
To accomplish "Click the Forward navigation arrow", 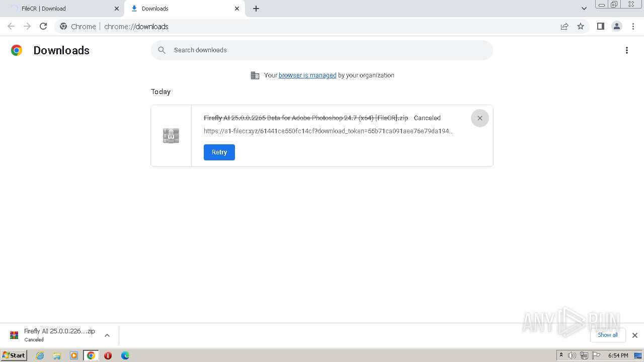I will pos(27,26).
